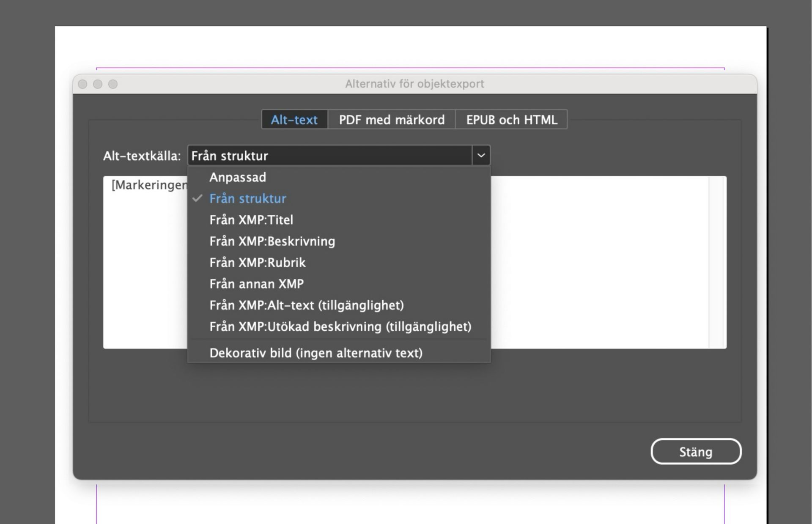Switch to the PDF med märkord tab
The height and width of the screenshot is (524, 812).
pos(391,120)
